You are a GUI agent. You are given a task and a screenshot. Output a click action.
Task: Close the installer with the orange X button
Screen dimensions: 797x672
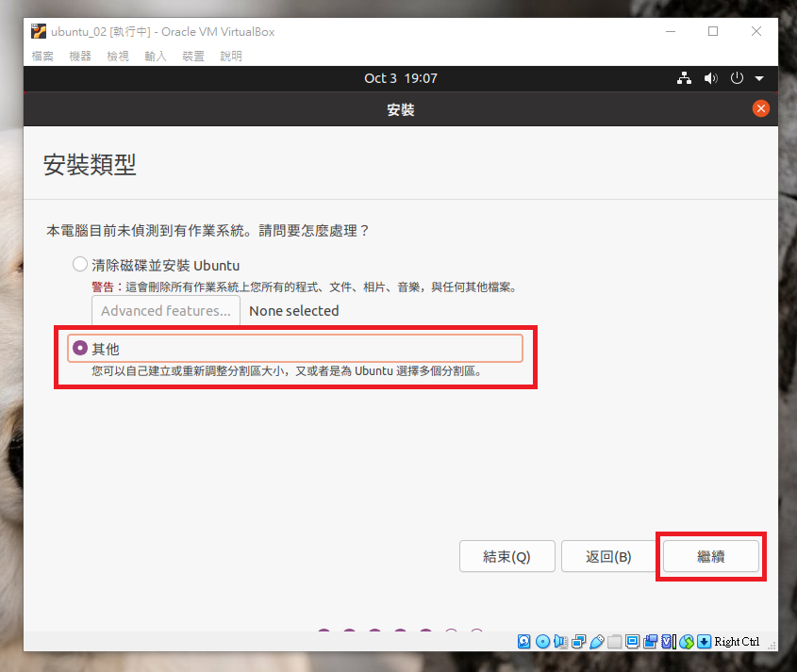click(761, 108)
